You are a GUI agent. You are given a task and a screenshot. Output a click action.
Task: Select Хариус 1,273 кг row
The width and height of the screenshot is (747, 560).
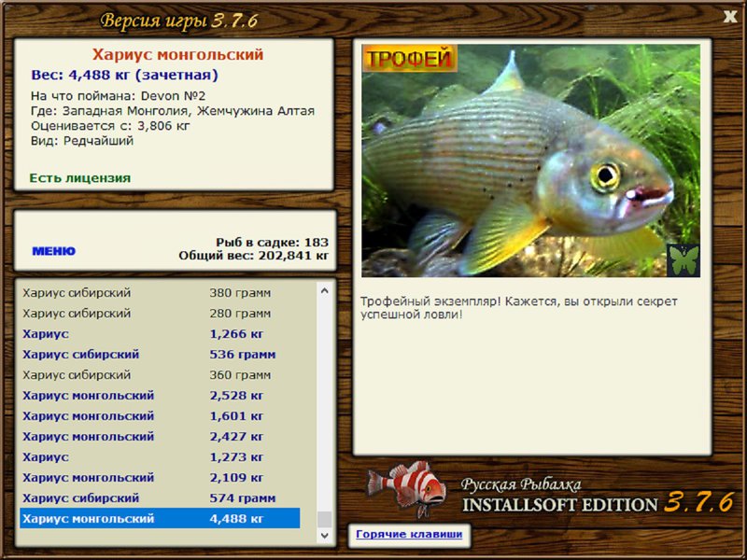(x=160, y=456)
